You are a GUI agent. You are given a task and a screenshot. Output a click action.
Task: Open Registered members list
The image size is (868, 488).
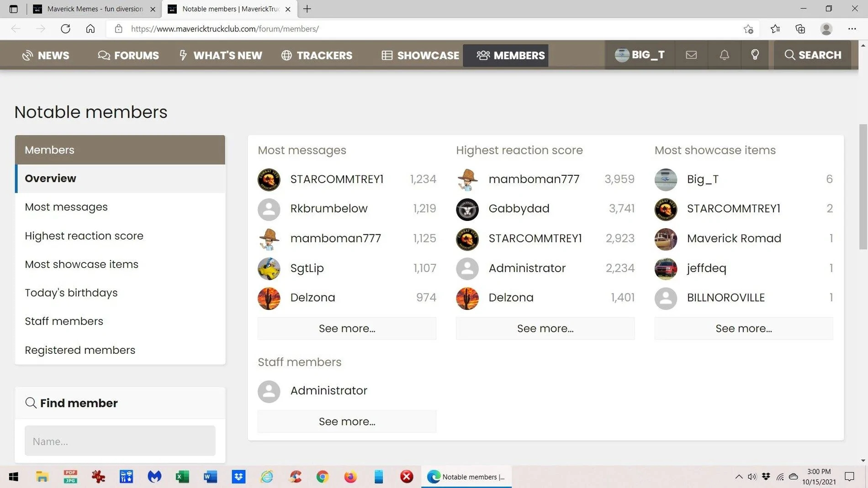click(80, 350)
